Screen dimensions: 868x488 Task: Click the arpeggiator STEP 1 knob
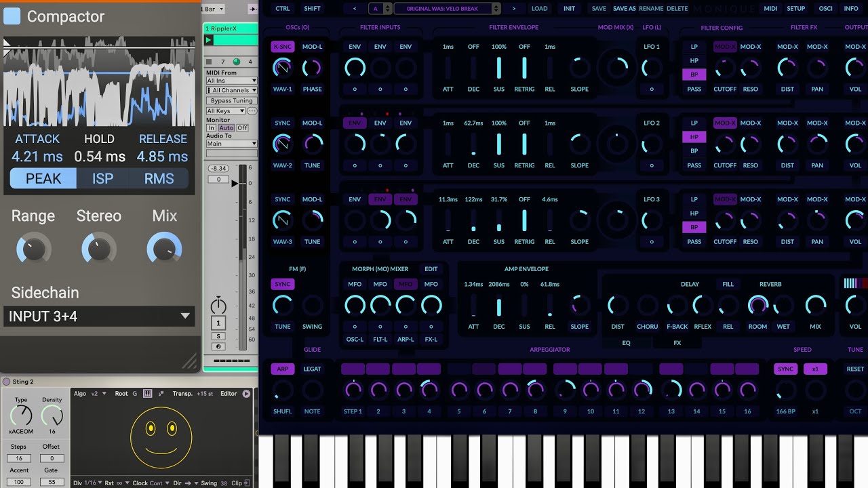[x=353, y=390]
